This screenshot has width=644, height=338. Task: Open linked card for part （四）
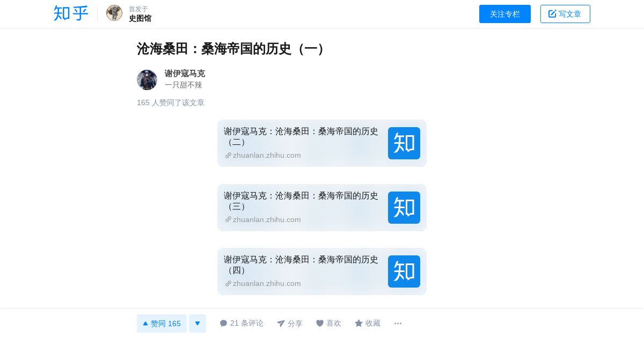point(322,271)
